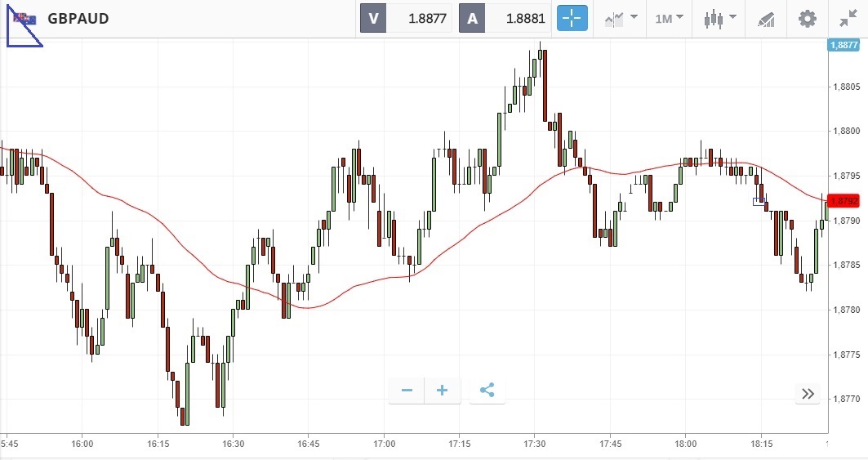
Task: Select the drawing tools pencil icon
Action: [x=766, y=18]
